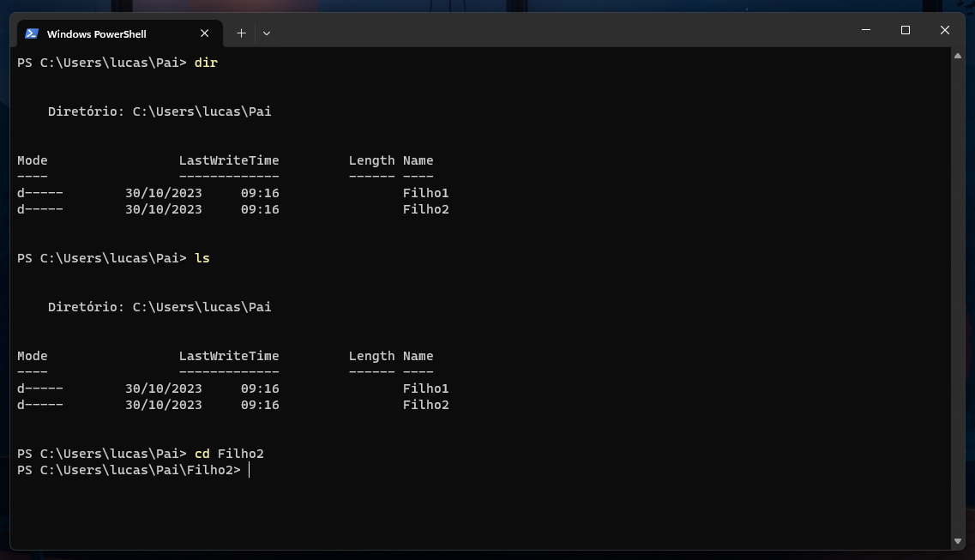Click the ls command text
Screen dimensions: 975x560
[x=204, y=257]
